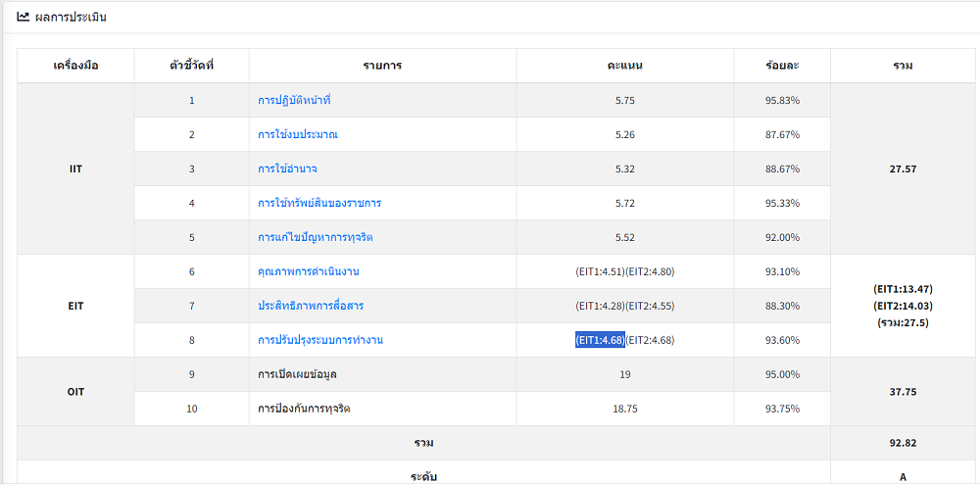Open the การปฏิบัติหน้าที่ link

coord(294,100)
